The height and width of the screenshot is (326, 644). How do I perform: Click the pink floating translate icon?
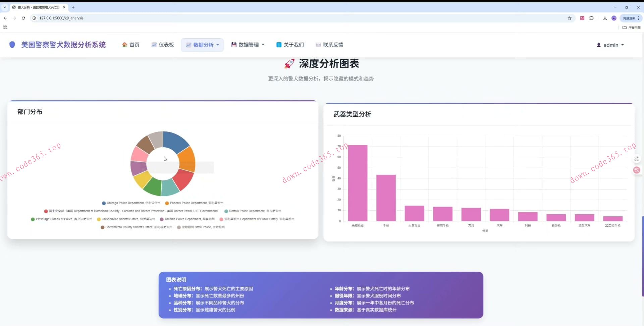point(636,170)
